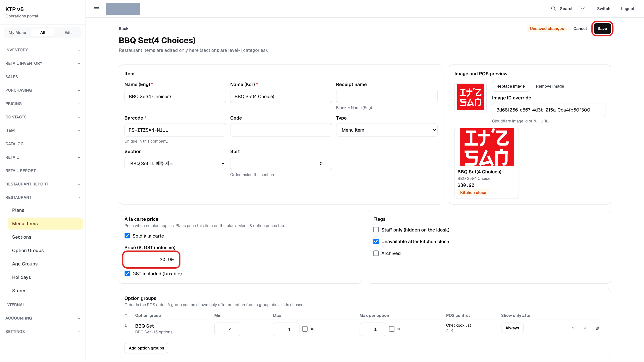644x362 pixels.
Task: Open the Section dropdown showing BBQ Set
Action: click(175, 163)
